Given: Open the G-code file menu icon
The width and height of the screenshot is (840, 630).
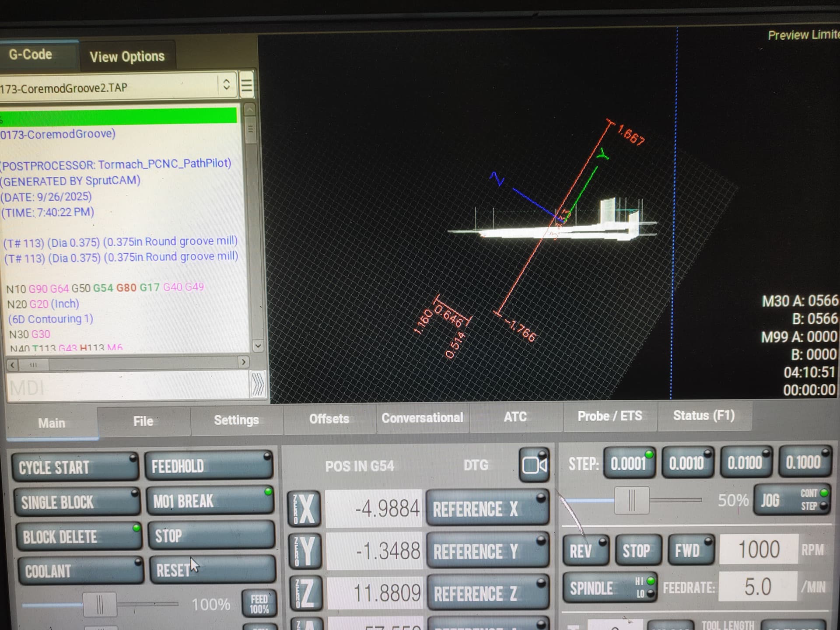Looking at the screenshot, I should tap(247, 85).
